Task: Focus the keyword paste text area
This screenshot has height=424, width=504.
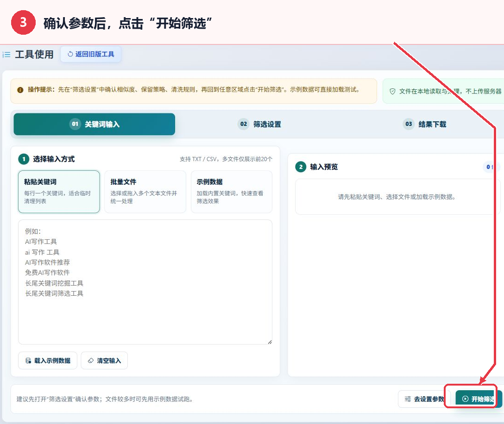Action: click(x=145, y=282)
